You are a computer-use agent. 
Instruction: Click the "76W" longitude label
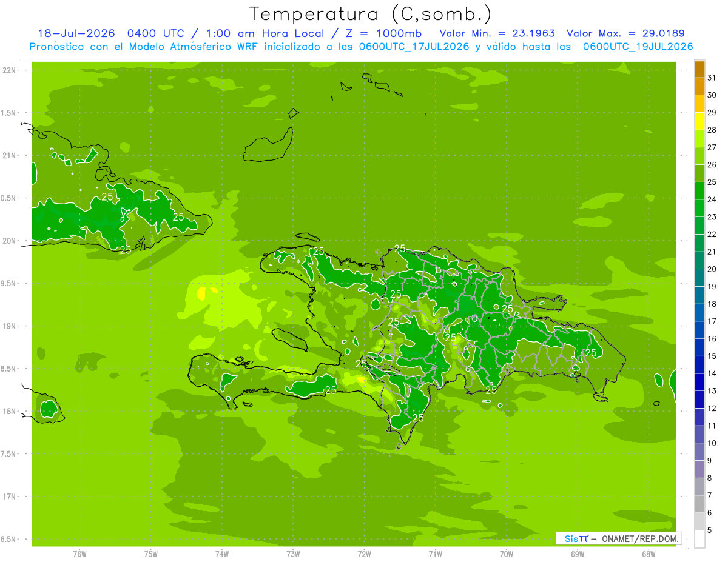(79, 554)
